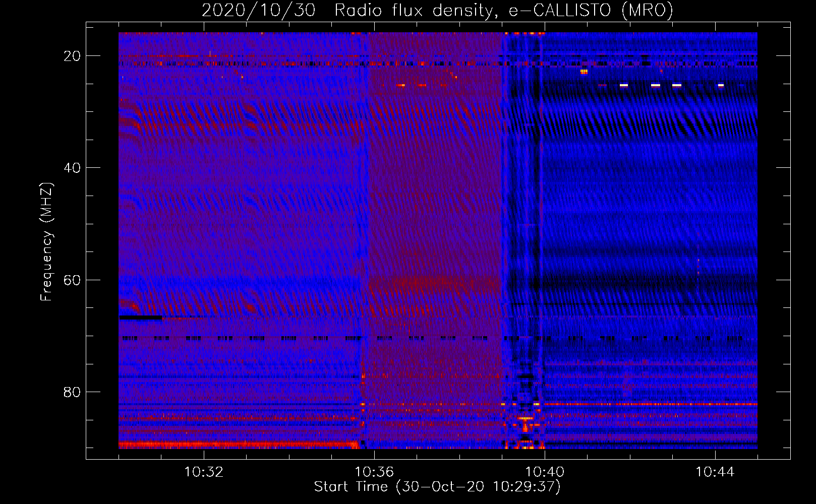Click the 'Start Time (30-Oct-20 10:29:37)' label
The height and width of the screenshot is (504, 816).
point(437,487)
